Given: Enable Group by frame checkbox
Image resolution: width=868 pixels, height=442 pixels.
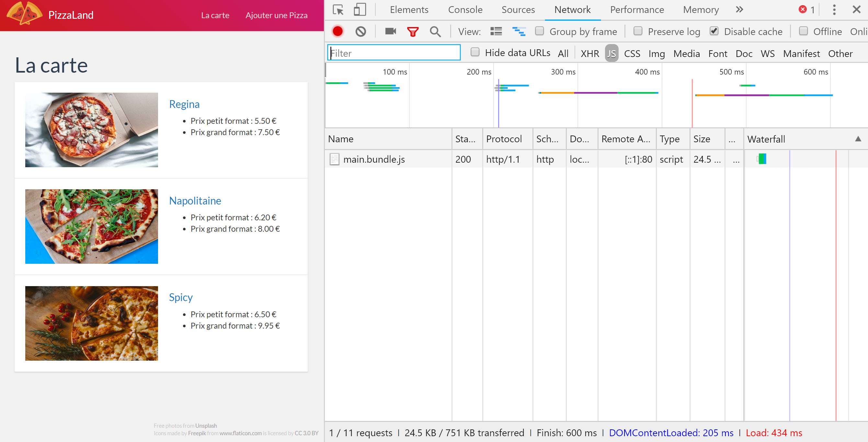Looking at the screenshot, I should click(540, 31).
